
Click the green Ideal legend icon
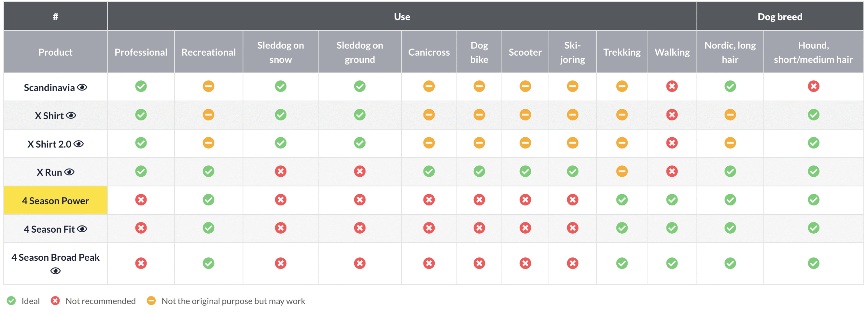coord(12,301)
